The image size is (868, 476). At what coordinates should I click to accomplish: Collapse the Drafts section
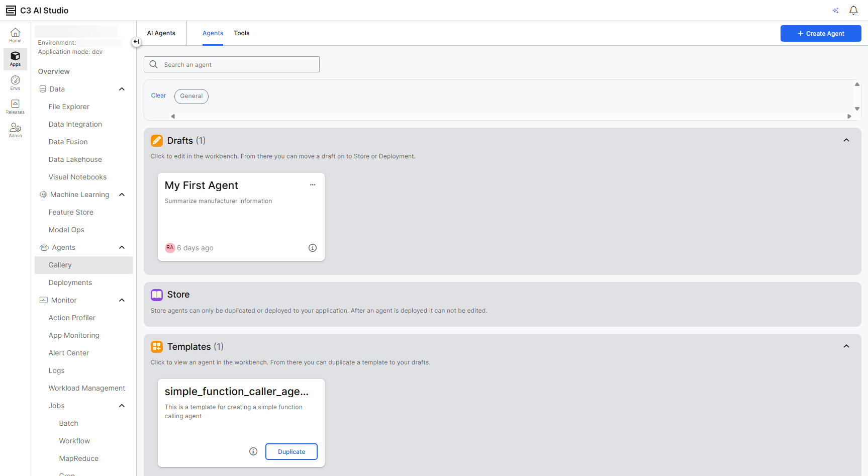tap(846, 140)
